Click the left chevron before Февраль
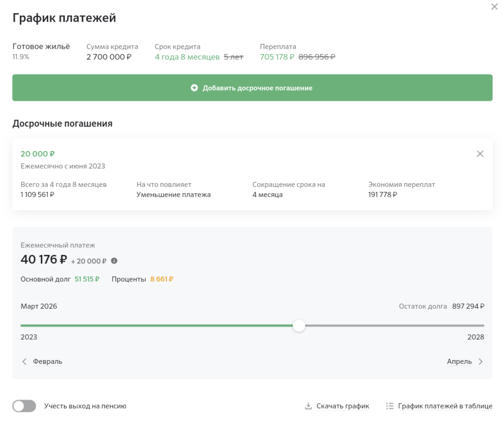The height and width of the screenshot is (443, 504). tap(25, 362)
